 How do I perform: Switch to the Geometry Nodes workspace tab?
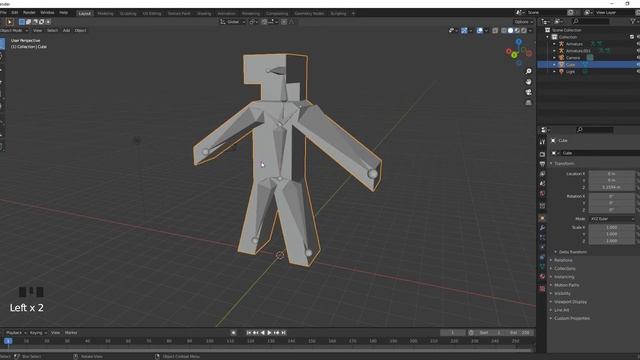[309, 13]
